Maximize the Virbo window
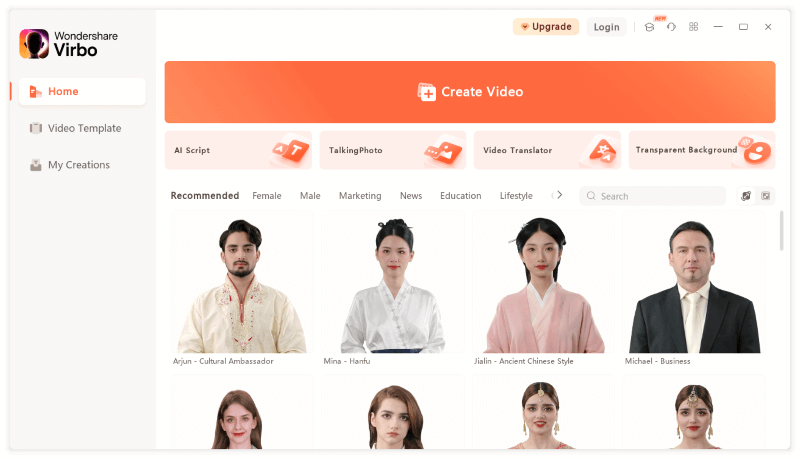 click(x=743, y=27)
